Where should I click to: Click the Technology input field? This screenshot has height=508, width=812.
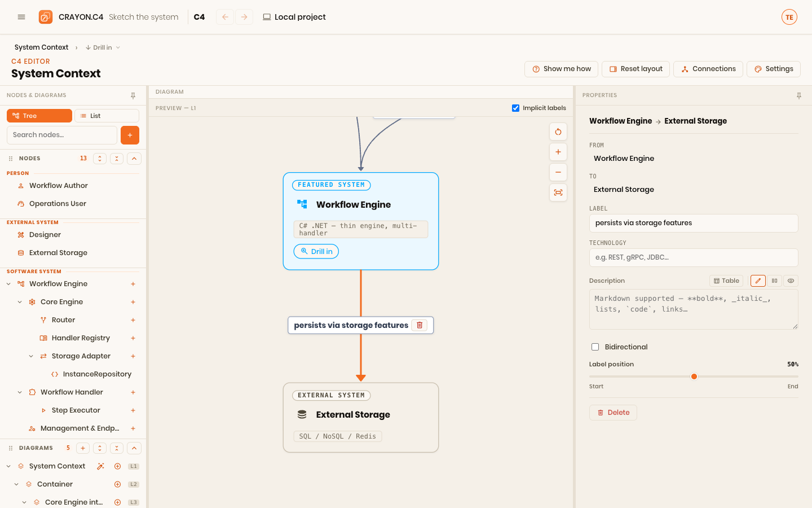[x=694, y=257]
